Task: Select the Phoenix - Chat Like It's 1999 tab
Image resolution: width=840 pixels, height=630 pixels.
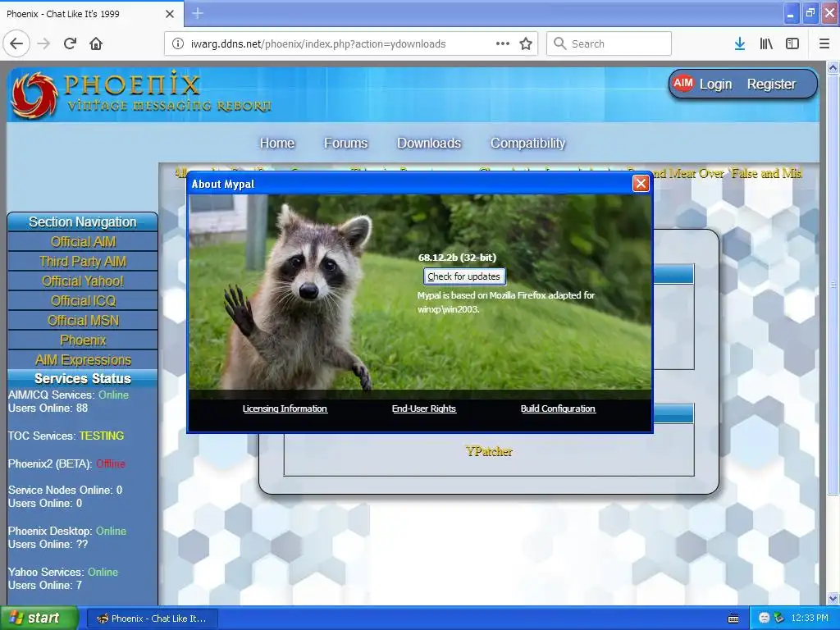Action: tap(92, 14)
